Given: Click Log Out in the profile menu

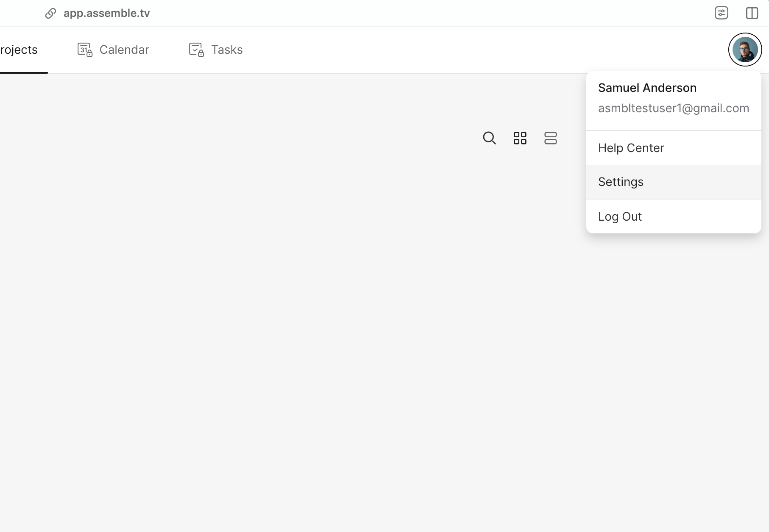Looking at the screenshot, I should point(620,216).
